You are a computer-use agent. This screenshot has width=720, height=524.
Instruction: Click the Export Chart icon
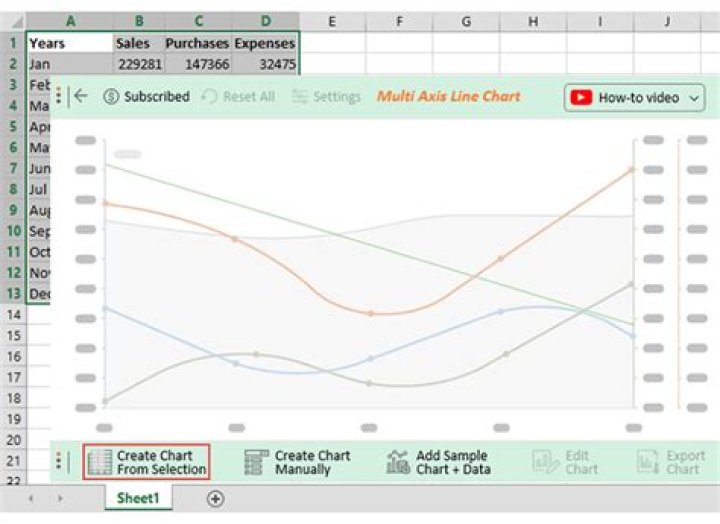coord(648,462)
